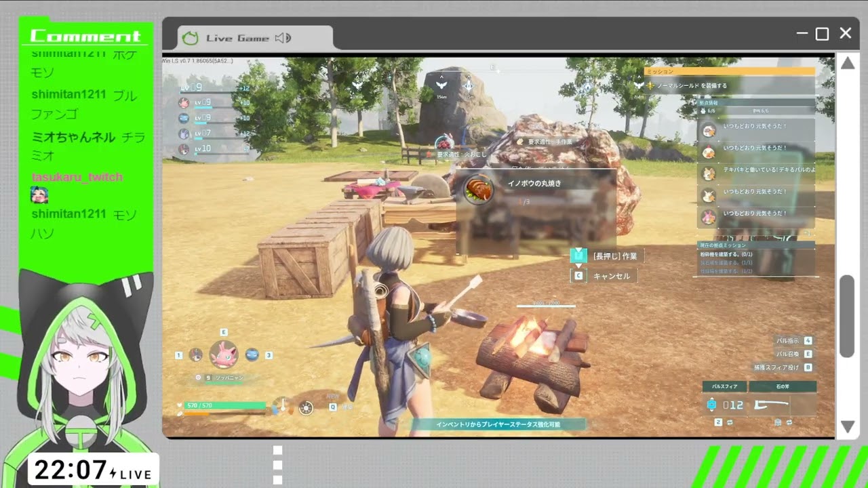
Task: Click the green logo on the Live Game tab
Action: [x=191, y=38]
